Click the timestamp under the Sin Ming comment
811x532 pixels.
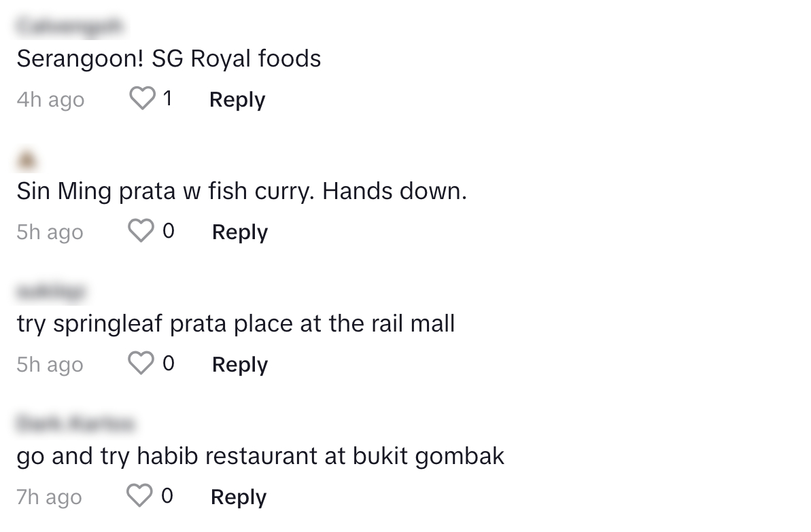coord(50,232)
